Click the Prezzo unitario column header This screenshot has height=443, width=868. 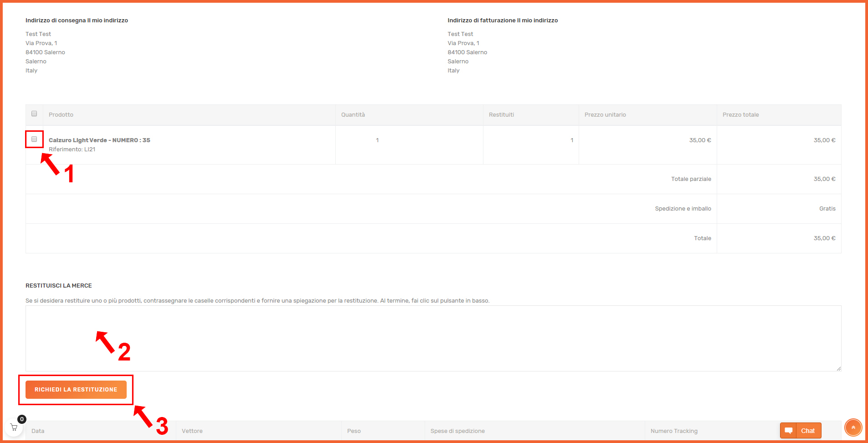point(605,115)
